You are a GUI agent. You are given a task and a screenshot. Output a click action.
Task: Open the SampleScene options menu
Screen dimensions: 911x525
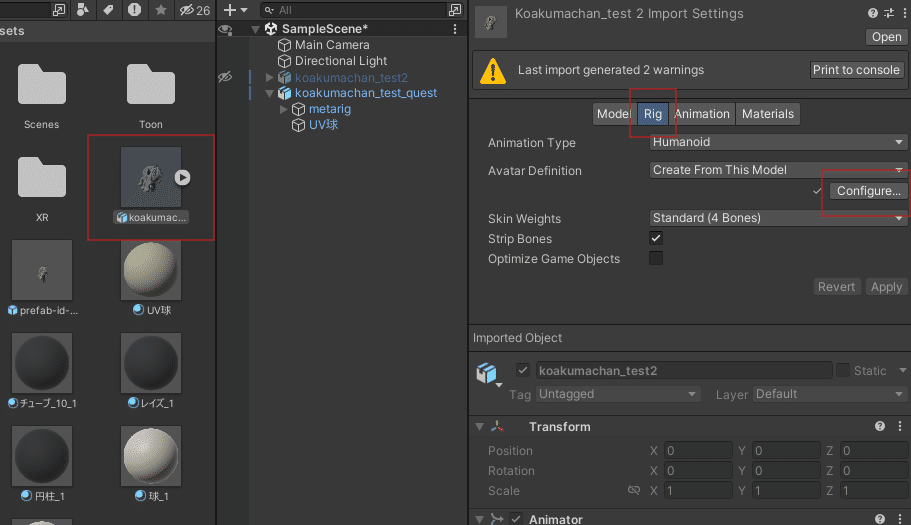455,28
